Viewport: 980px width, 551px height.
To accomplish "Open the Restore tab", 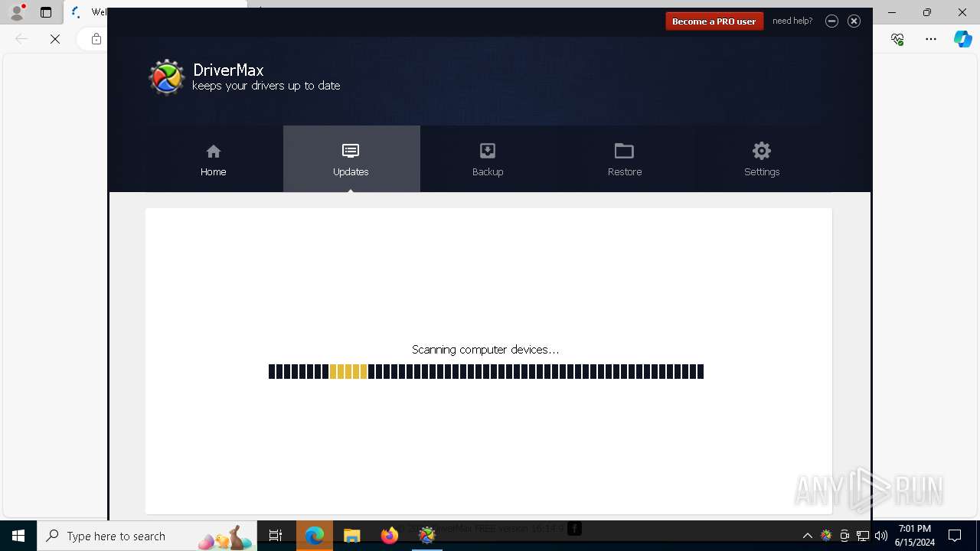I will (625, 159).
